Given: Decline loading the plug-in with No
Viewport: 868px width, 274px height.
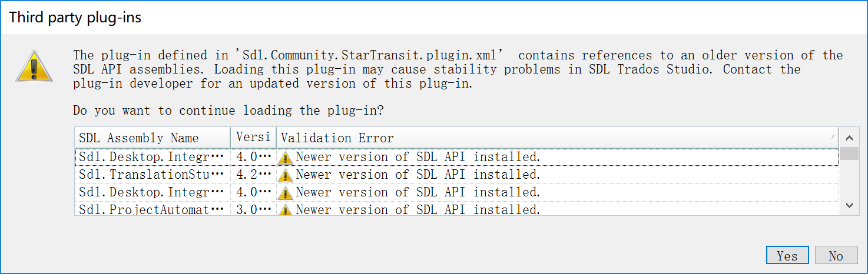Looking at the screenshot, I should [836, 256].
